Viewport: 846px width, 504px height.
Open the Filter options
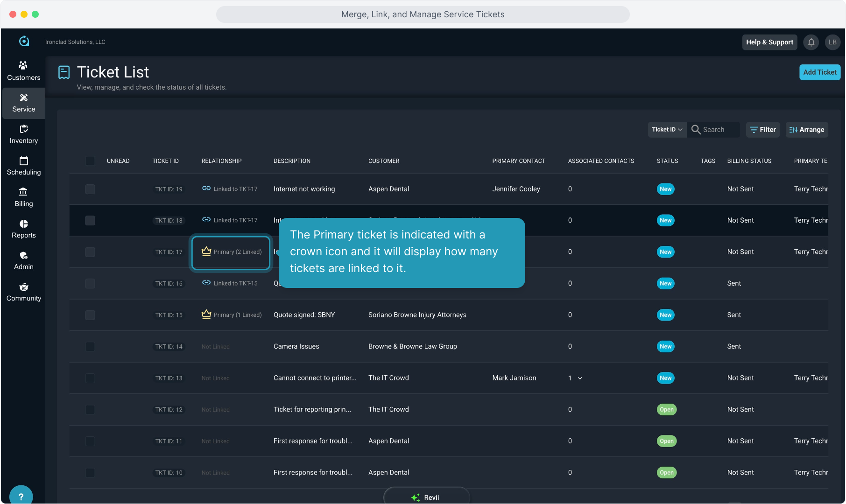(x=763, y=130)
